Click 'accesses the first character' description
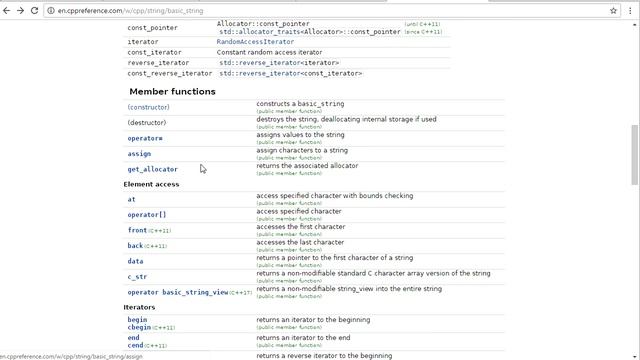This screenshot has height=360, width=640. pos(300,227)
